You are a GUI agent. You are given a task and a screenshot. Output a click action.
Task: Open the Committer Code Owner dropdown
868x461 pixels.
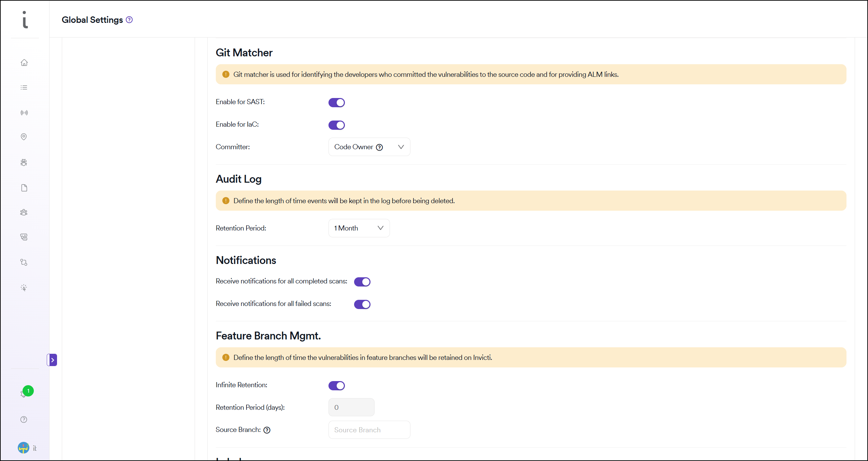click(x=369, y=147)
